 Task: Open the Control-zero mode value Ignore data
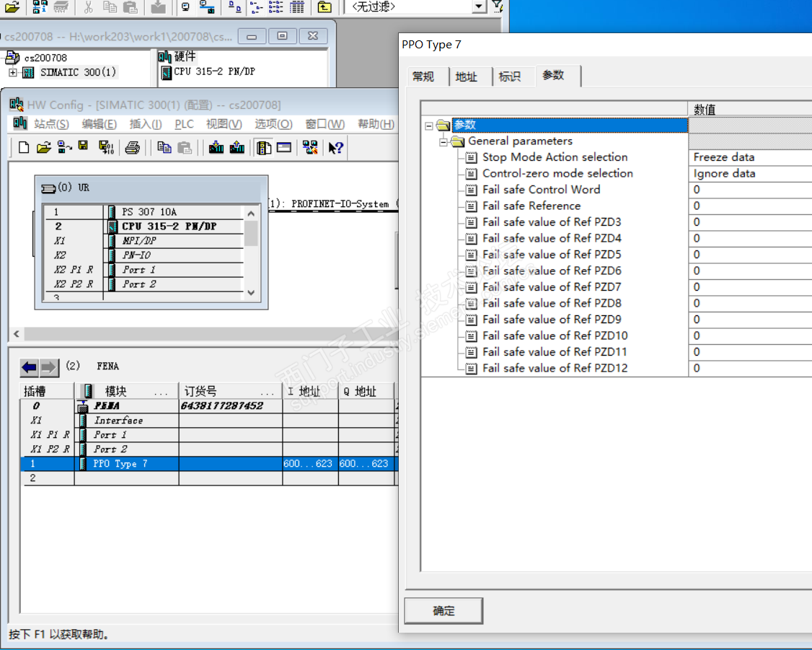click(x=750, y=174)
